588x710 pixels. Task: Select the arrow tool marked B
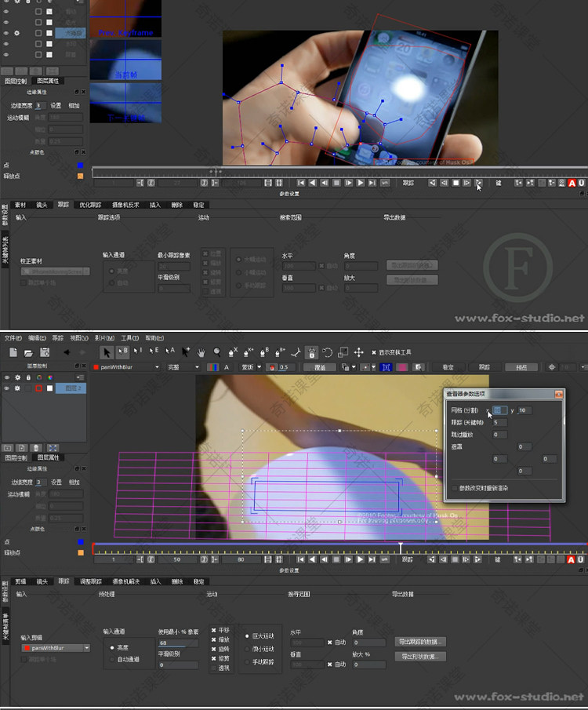pyautogui.click(x=122, y=351)
